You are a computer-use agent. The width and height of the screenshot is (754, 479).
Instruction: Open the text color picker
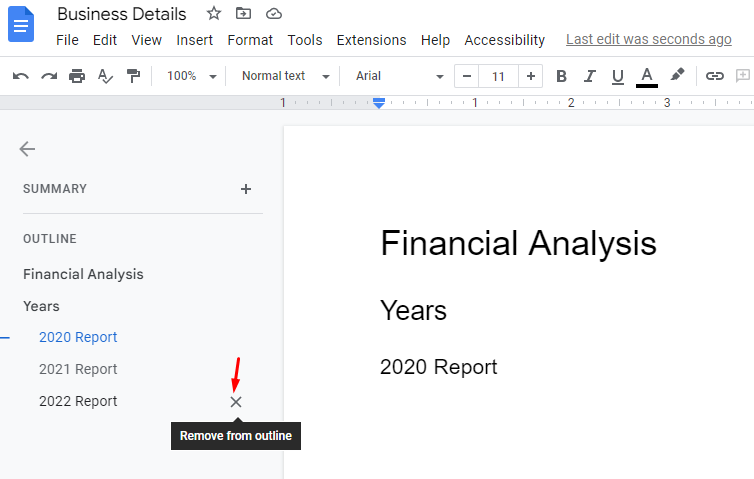647,77
